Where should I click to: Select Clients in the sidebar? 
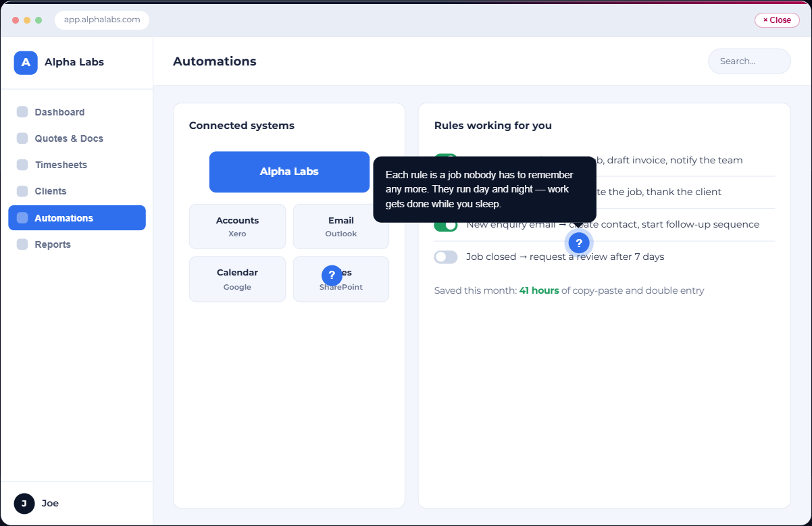coord(77,191)
